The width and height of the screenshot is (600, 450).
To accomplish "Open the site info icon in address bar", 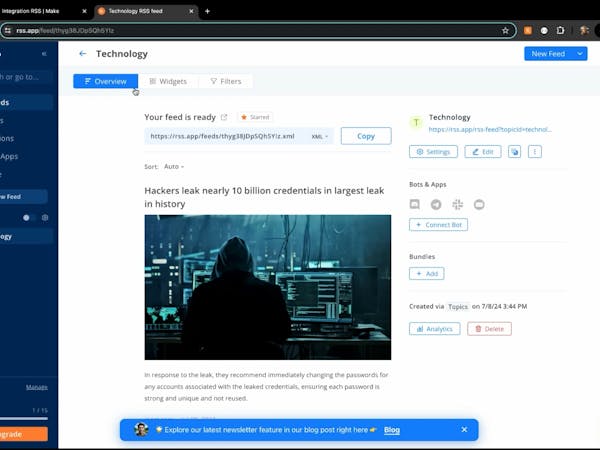I will [x=8, y=31].
